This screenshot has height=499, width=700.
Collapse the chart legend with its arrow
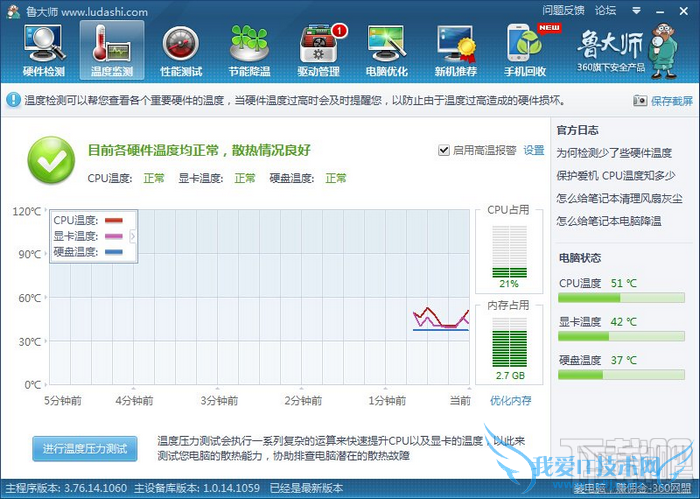tap(133, 236)
